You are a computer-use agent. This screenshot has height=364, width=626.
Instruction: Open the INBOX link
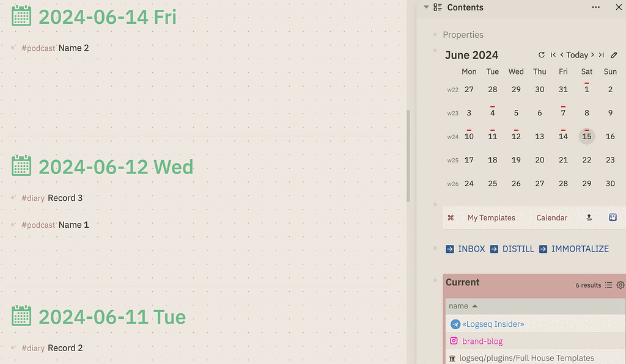(472, 249)
